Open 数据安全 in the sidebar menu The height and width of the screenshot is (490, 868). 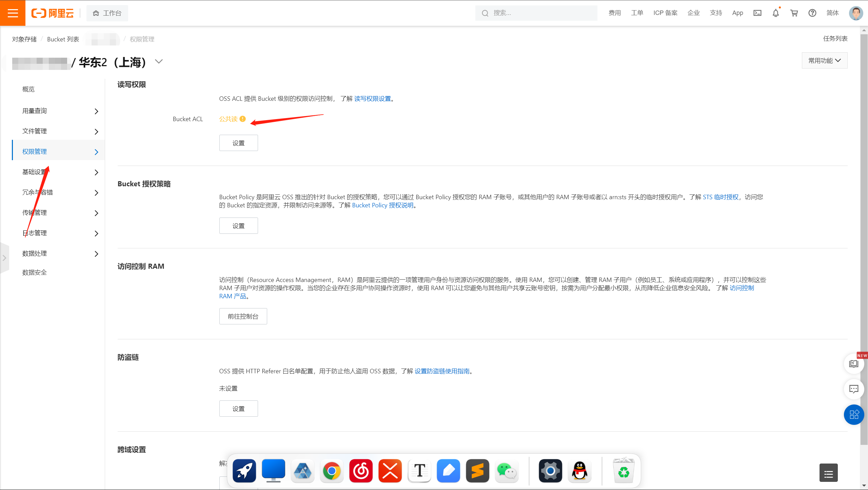(x=35, y=272)
